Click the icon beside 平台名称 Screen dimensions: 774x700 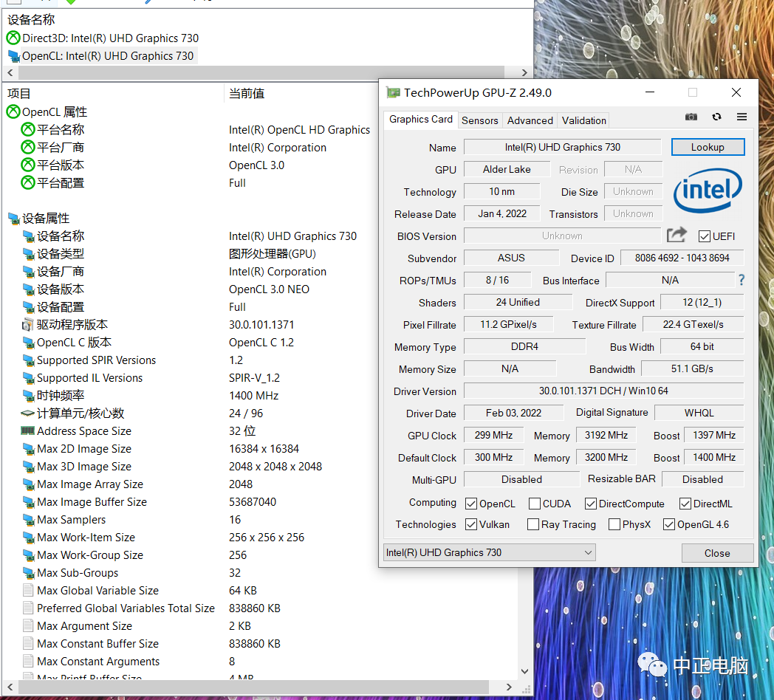coord(28,130)
